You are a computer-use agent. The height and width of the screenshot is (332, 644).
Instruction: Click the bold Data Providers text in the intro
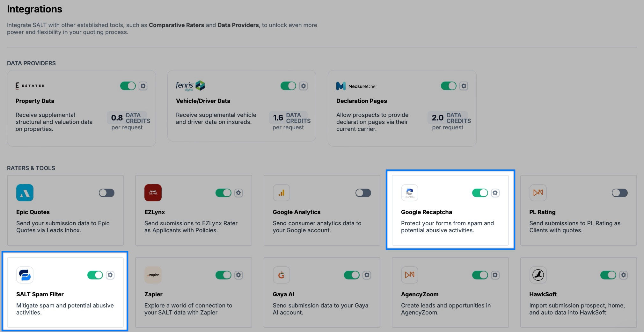pyautogui.click(x=238, y=25)
